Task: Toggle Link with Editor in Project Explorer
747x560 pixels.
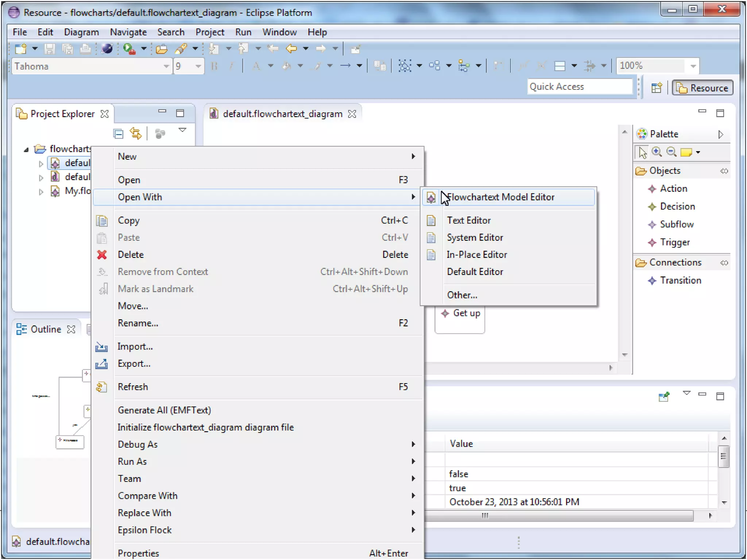Action: 136,134
